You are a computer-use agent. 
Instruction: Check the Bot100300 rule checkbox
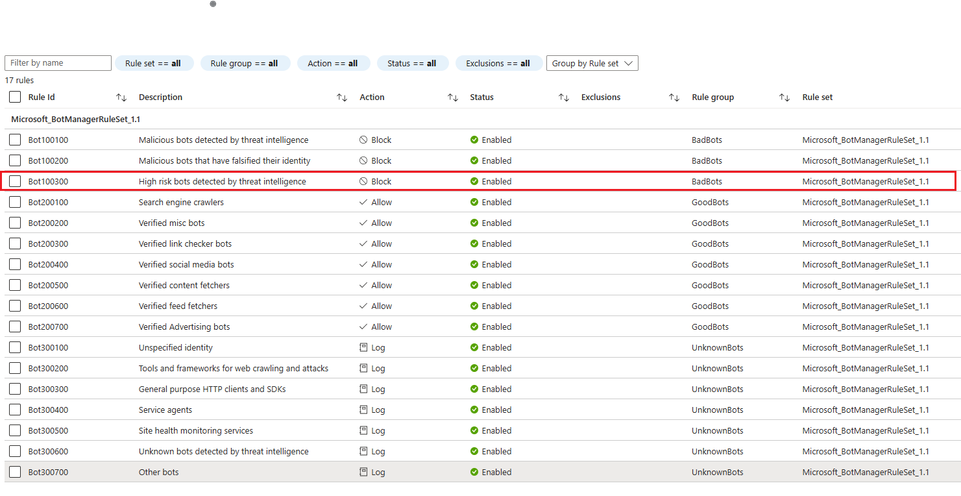tap(15, 181)
